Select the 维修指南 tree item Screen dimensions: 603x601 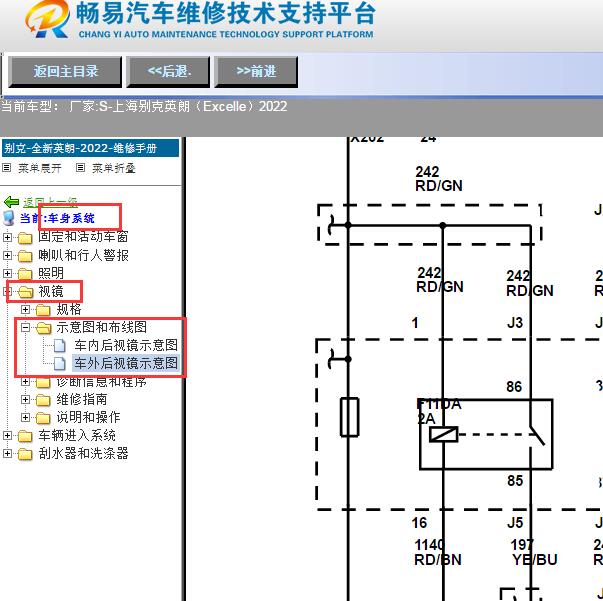tap(82, 400)
